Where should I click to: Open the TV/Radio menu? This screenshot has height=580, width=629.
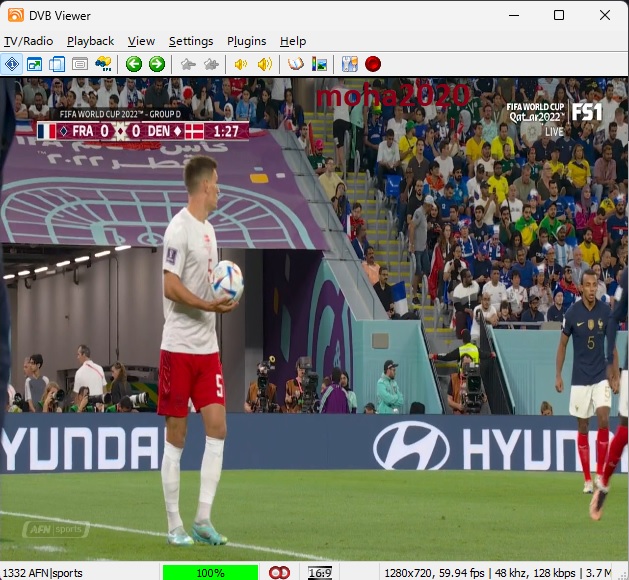(x=28, y=41)
